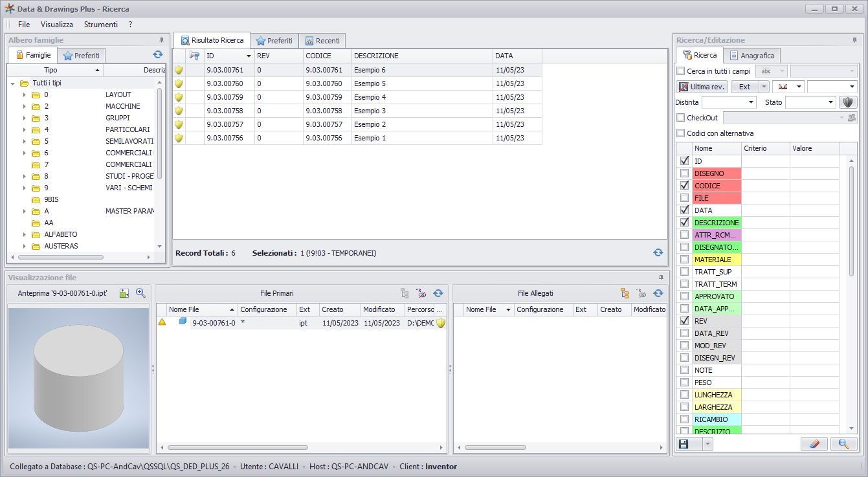Click the magnifier search button
Viewport: 868px width, 477px height.
[844, 444]
